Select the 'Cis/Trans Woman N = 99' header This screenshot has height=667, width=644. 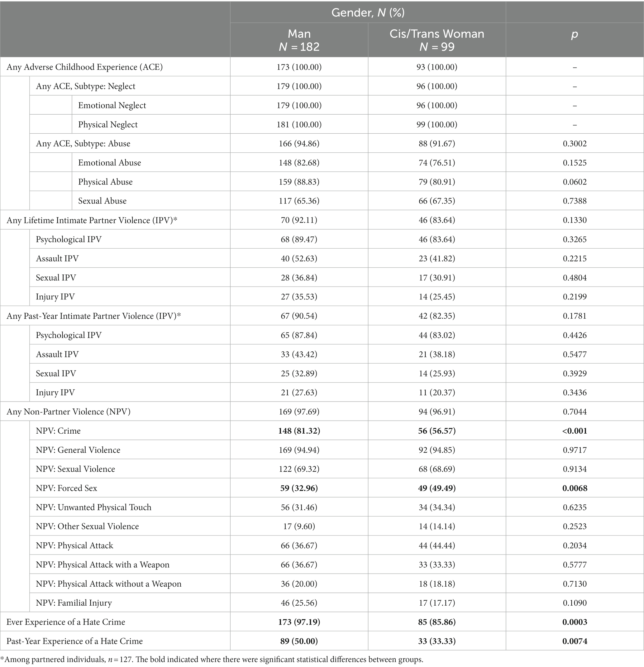pos(437,40)
